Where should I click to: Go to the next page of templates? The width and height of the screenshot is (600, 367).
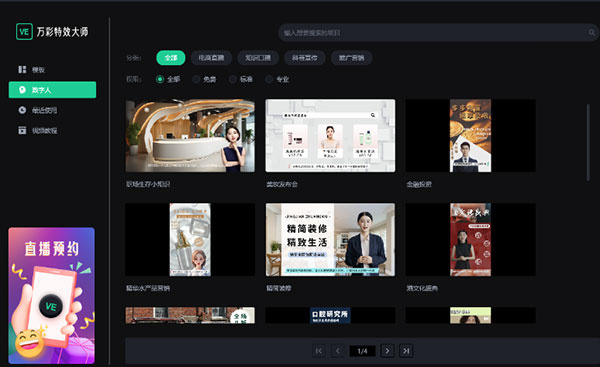(x=387, y=351)
